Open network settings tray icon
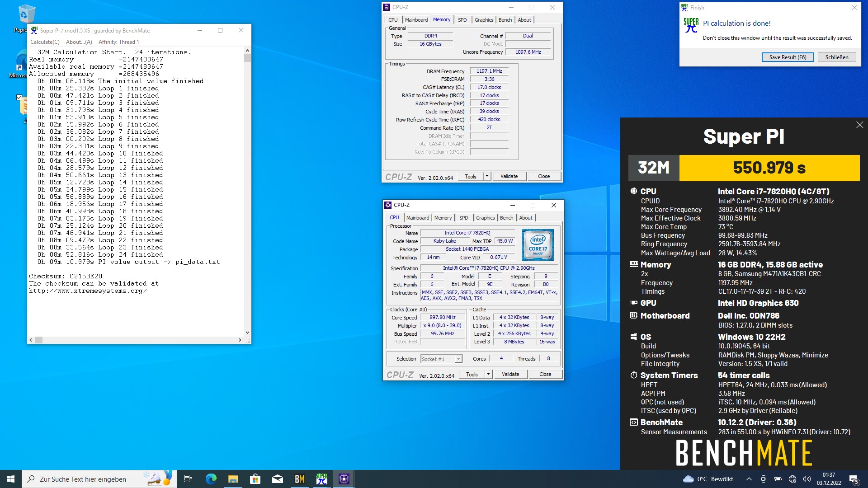The image size is (868, 488). coord(792,479)
